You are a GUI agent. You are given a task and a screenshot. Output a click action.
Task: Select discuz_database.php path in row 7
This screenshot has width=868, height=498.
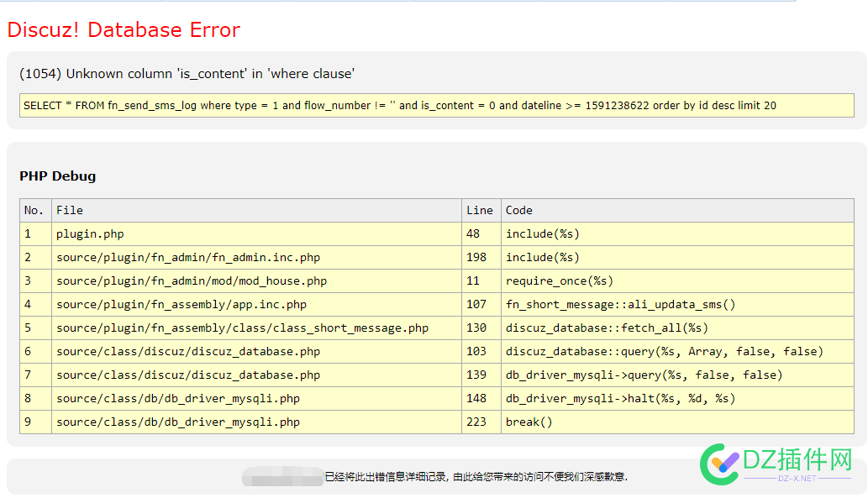coord(188,375)
